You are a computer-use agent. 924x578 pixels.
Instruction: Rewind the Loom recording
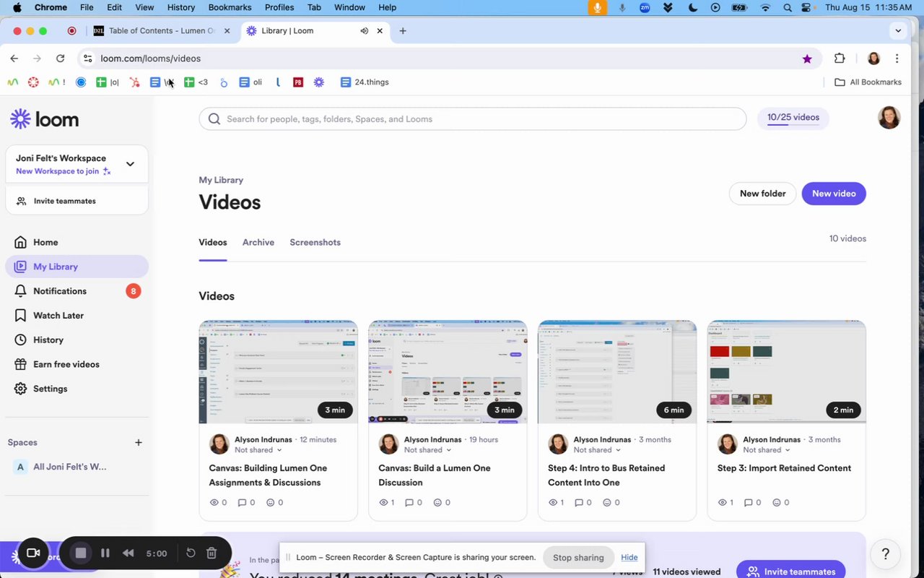[x=128, y=553]
